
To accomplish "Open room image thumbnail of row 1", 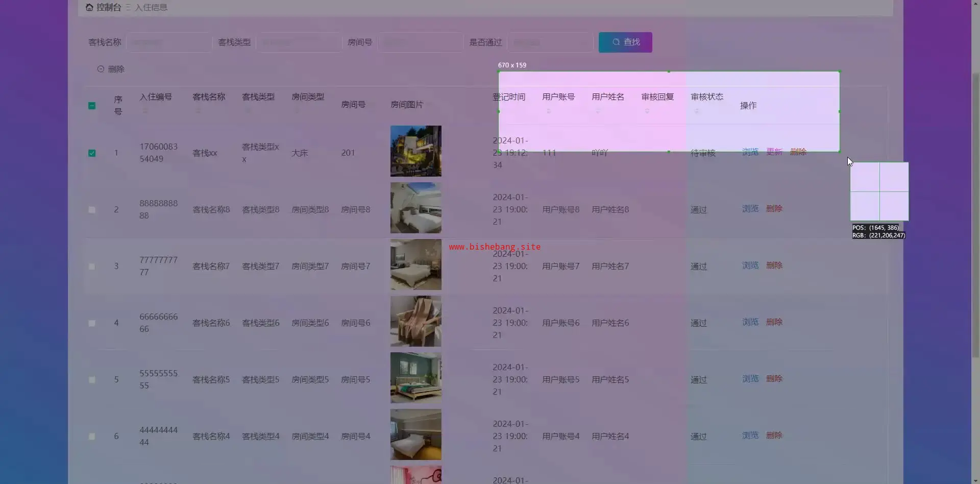I will (x=415, y=151).
